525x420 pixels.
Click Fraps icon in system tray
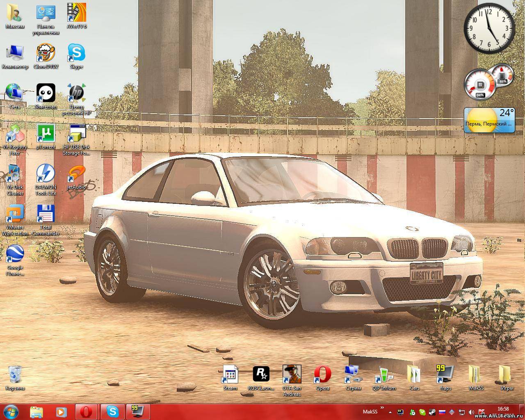[401, 412]
